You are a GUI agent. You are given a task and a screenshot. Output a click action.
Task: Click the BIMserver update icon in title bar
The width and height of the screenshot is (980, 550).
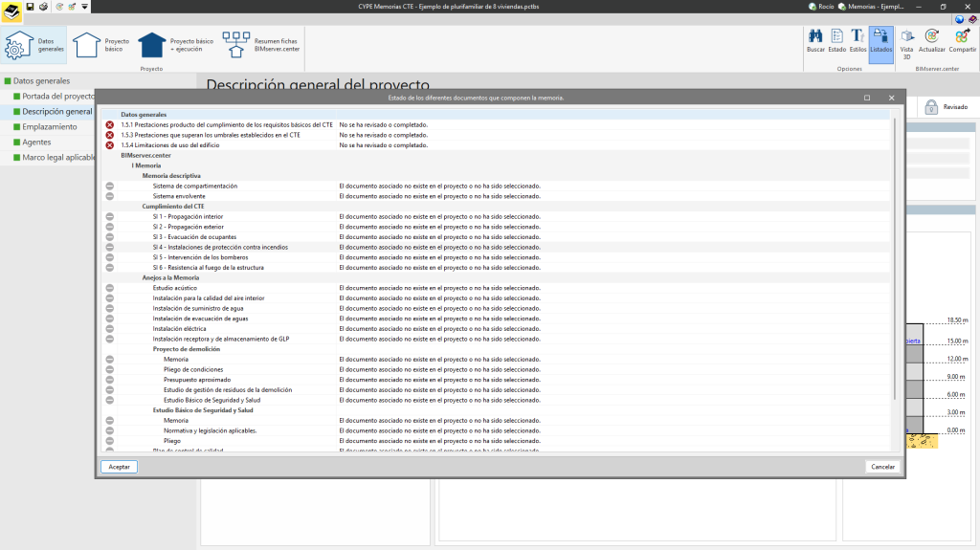[x=59, y=7]
